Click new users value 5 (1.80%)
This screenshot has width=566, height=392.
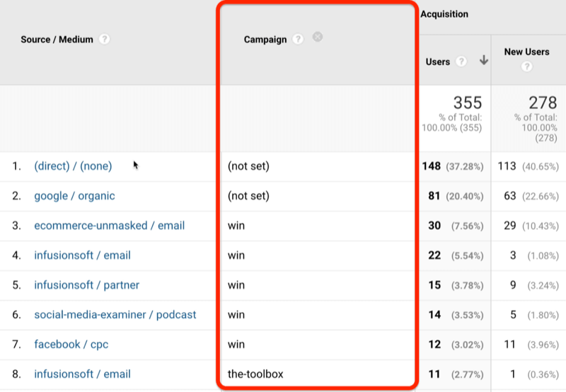(x=534, y=315)
